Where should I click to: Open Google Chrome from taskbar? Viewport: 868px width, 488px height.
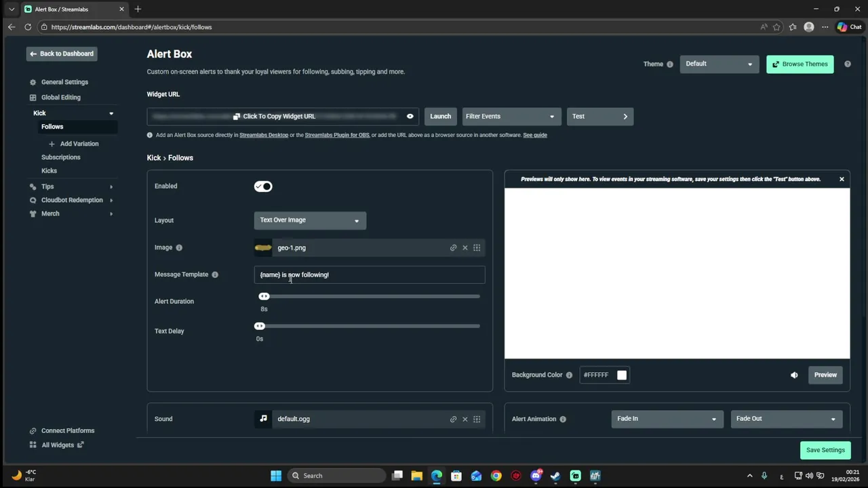(496, 476)
